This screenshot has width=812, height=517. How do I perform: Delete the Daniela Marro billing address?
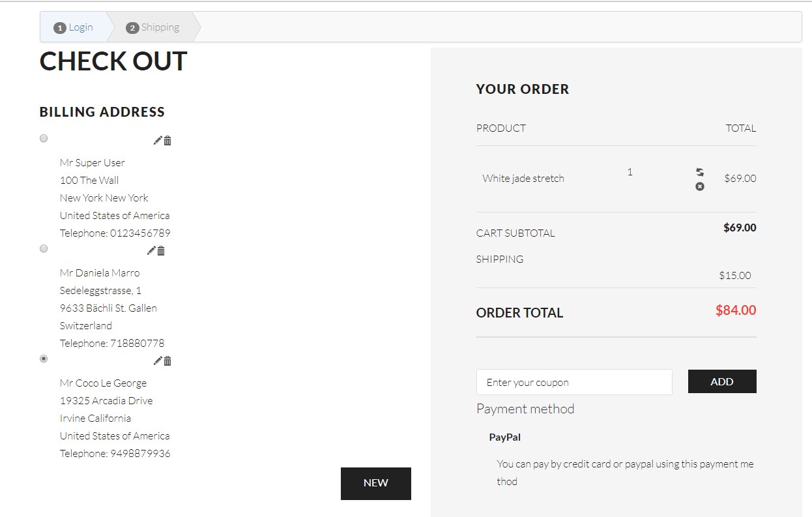[161, 250]
